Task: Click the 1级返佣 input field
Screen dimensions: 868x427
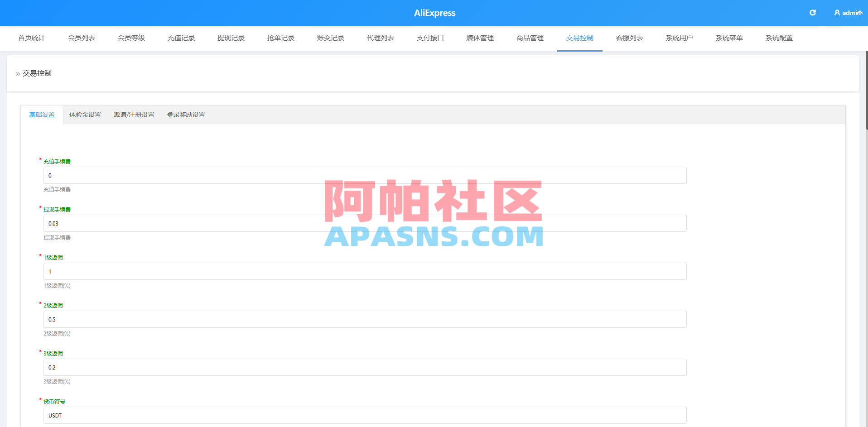Action: click(365, 271)
